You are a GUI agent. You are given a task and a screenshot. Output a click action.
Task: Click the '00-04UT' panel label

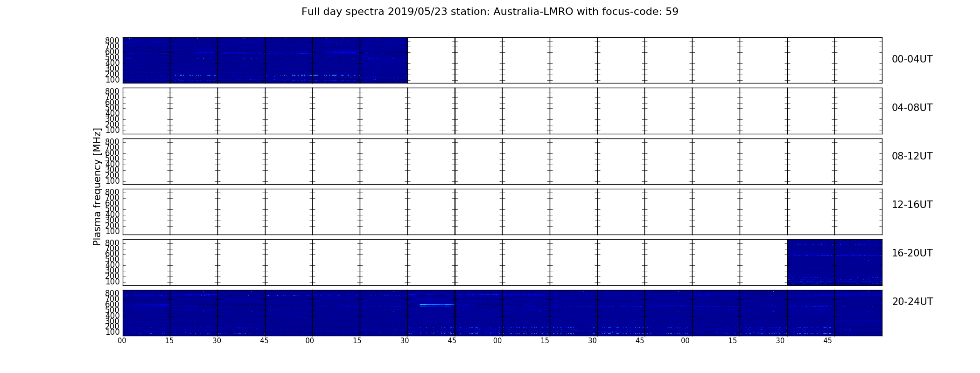(912, 59)
